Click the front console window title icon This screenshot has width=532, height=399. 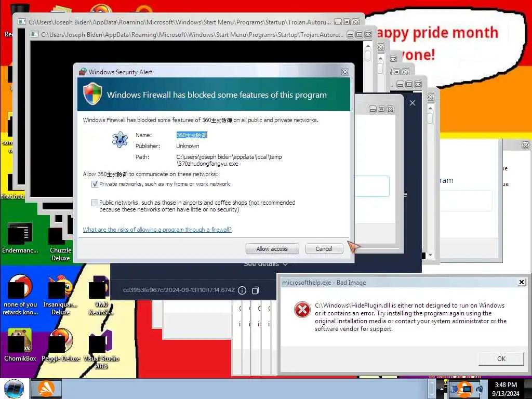pos(34,34)
